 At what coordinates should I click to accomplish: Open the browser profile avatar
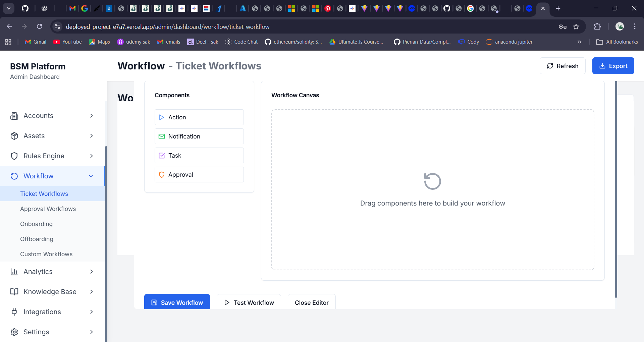(620, 26)
